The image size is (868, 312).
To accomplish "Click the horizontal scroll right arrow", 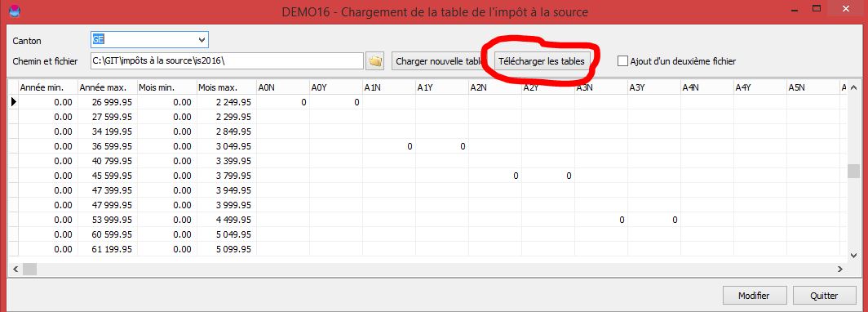I will tap(839, 269).
